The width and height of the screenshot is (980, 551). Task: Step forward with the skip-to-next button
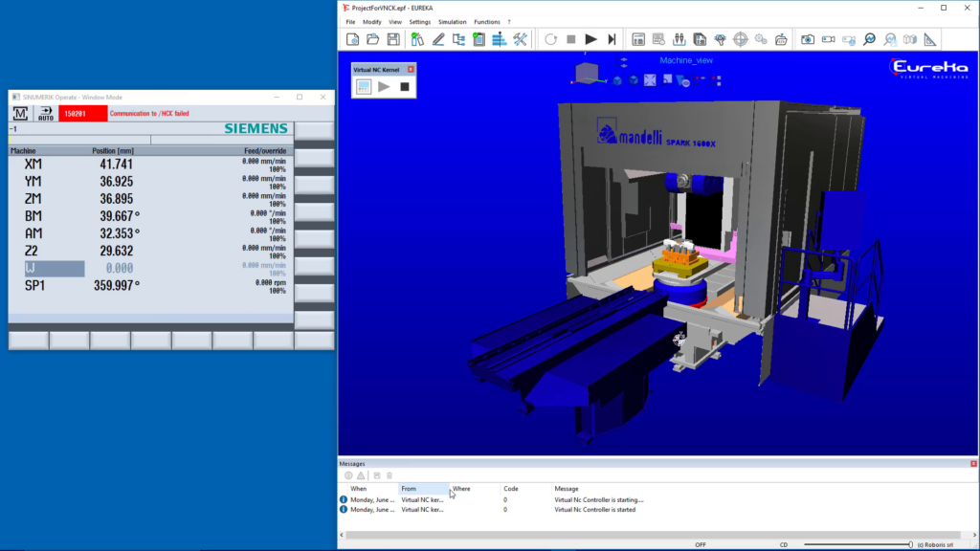tap(612, 39)
